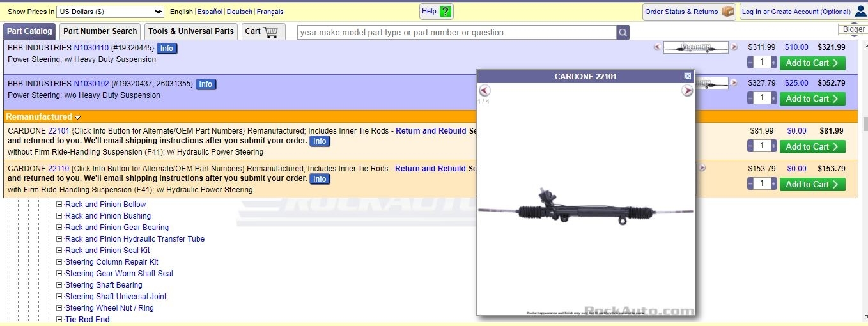Expand Steering Shaft Bearing category
868x326 pixels.
59,285
